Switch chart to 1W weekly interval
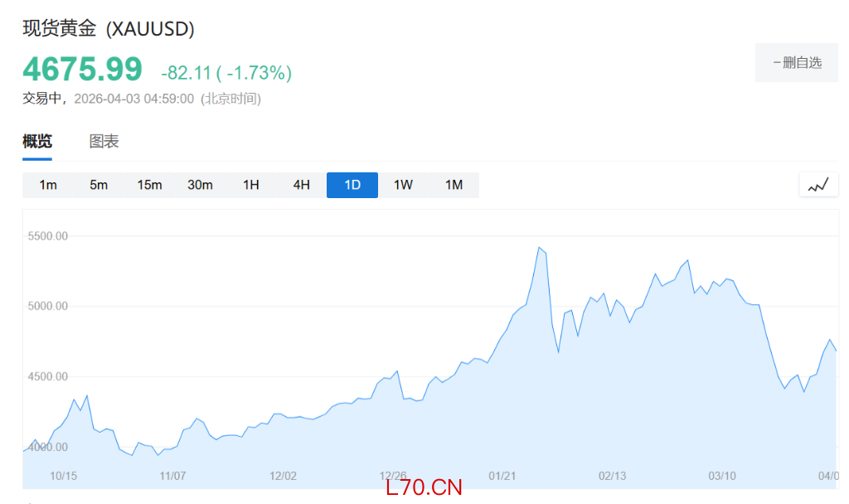This screenshot has height=504, width=849. pos(403,185)
